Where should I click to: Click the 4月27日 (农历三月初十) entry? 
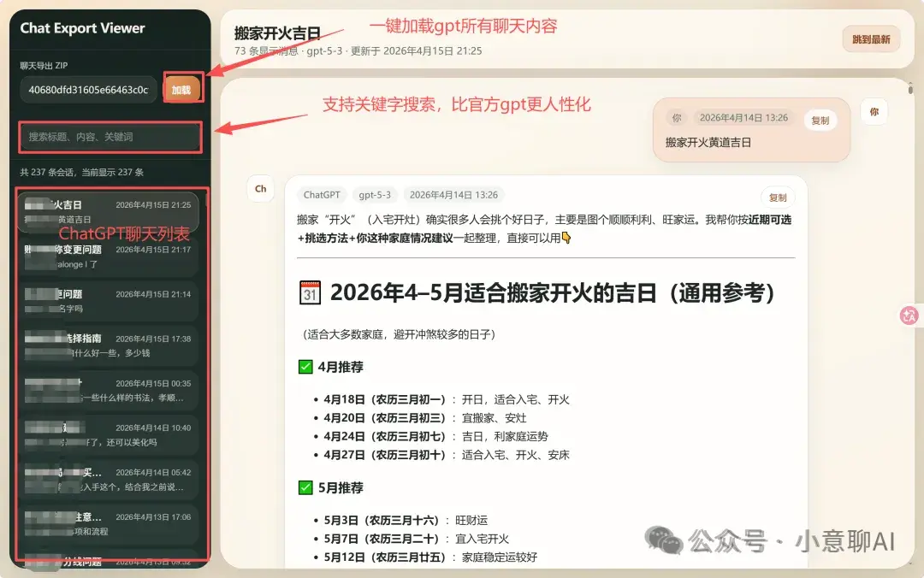coord(446,454)
